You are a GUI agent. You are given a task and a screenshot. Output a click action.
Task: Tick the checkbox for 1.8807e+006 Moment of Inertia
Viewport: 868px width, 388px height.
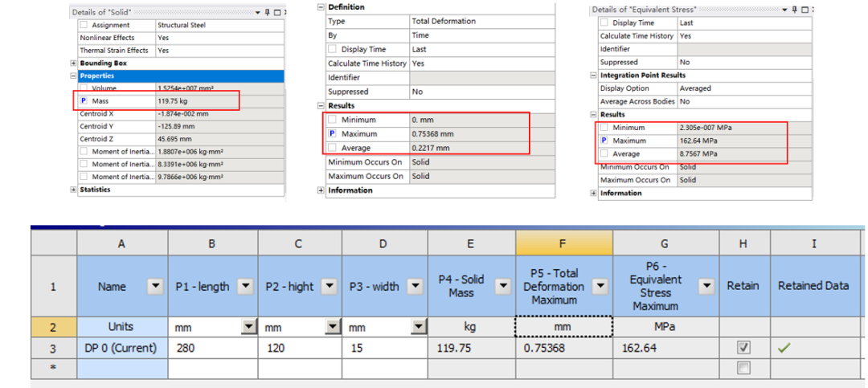tap(84, 151)
